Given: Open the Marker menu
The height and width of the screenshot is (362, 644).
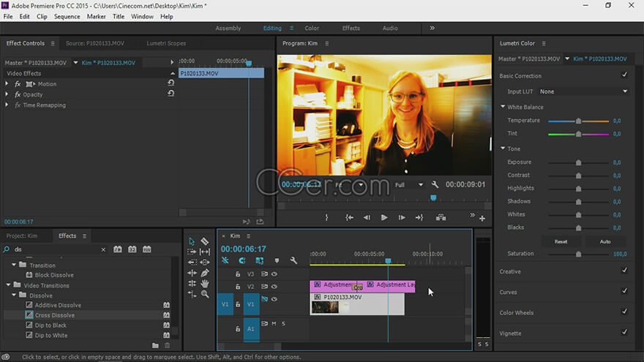Looking at the screenshot, I should [x=96, y=16].
